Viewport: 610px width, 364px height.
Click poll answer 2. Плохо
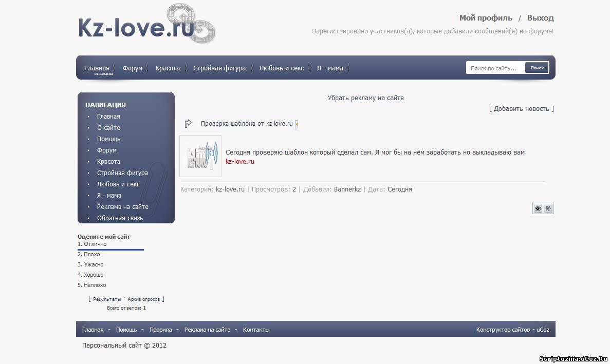(x=89, y=254)
